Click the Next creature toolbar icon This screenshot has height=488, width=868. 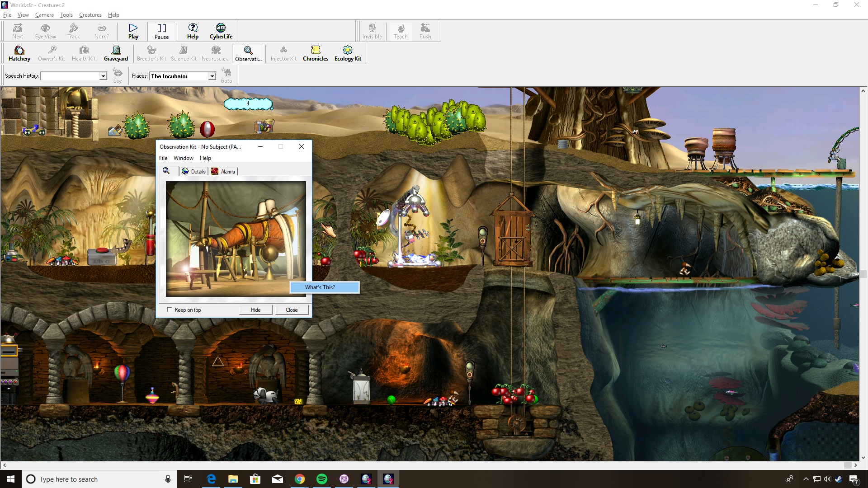point(18,31)
